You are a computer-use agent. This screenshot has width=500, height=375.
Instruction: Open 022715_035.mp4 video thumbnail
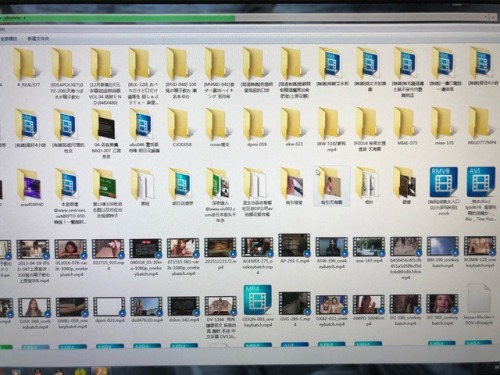coord(108,249)
